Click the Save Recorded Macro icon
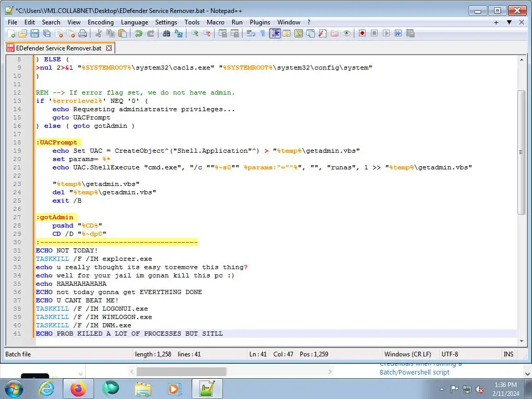Image resolution: width=532 pixels, height=399 pixels. pos(410,33)
